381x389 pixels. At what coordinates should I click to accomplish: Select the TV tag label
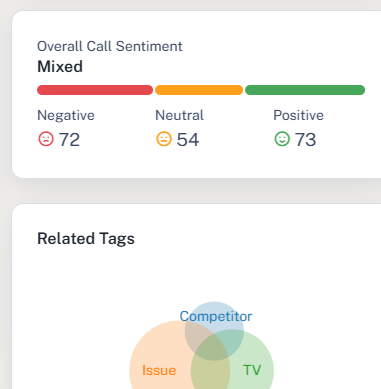pyautogui.click(x=252, y=370)
